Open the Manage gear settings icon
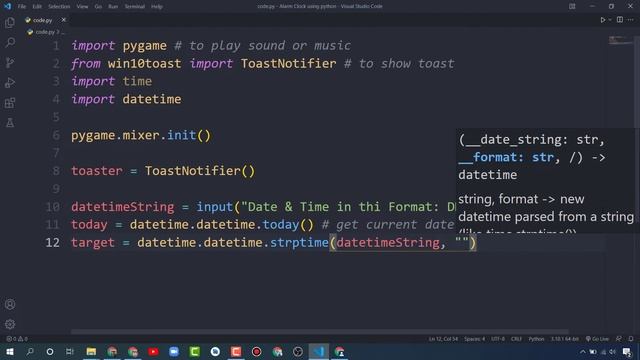This screenshot has height=360, width=640. [x=10, y=324]
